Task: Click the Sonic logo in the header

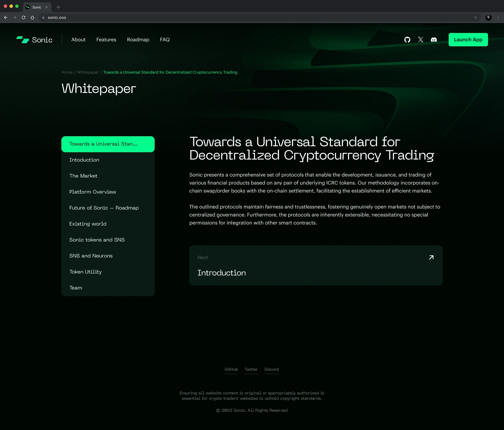Action: [34, 40]
